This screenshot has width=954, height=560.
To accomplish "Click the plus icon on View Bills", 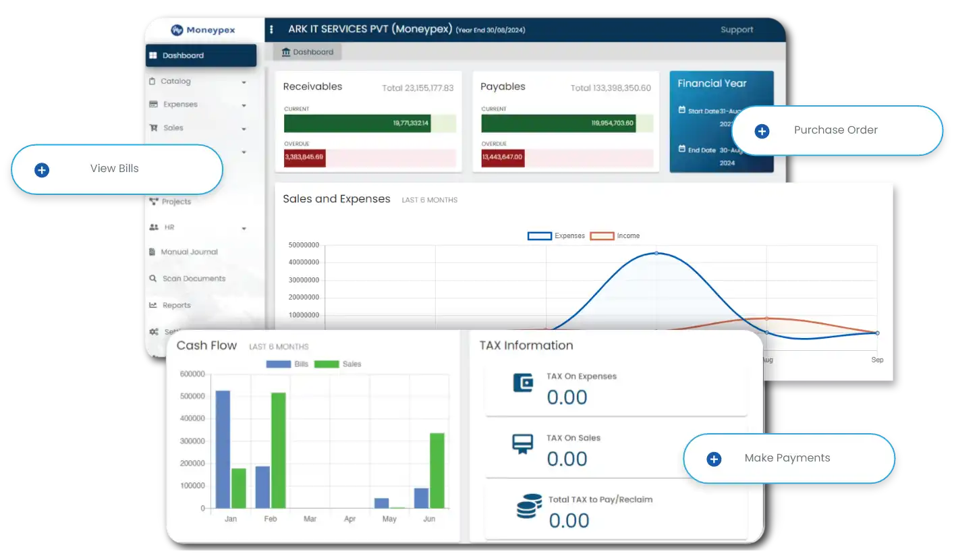I will pos(42,170).
